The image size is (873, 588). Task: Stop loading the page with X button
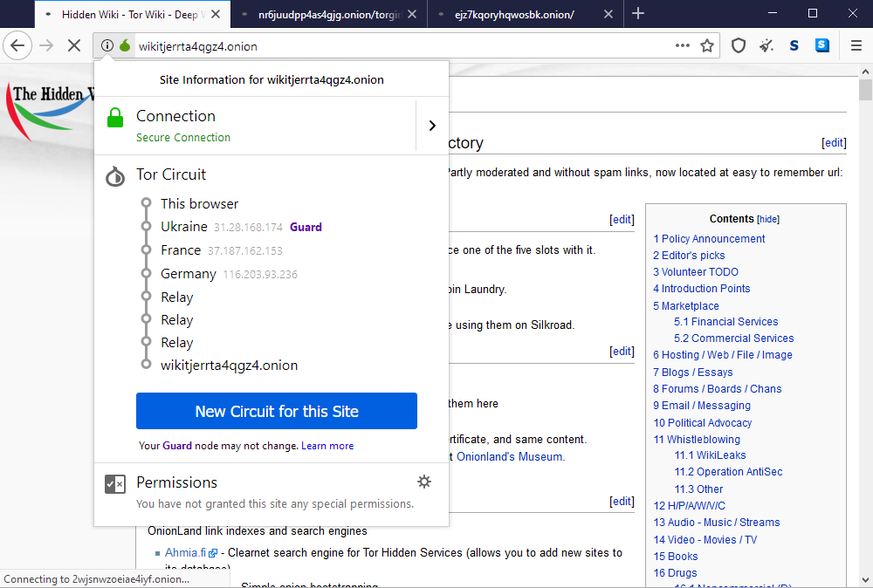[x=74, y=45]
